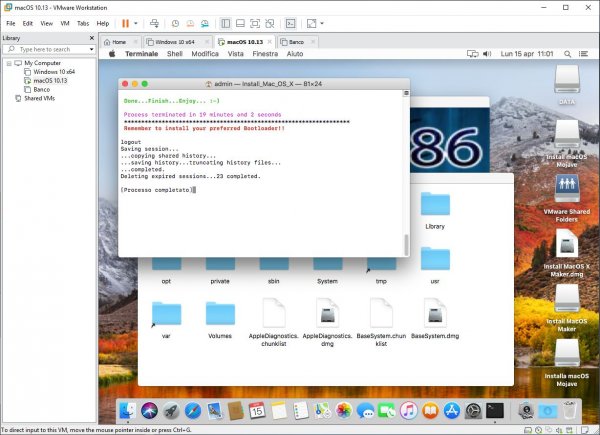The height and width of the screenshot is (435, 600).
Task: Open App Store from the Dock
Action: click(452, 411)
